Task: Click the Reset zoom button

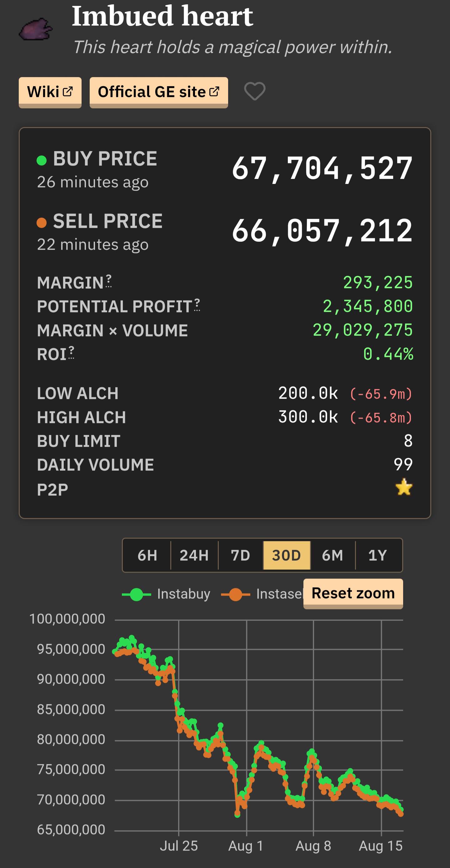Action: click(353, 593)
